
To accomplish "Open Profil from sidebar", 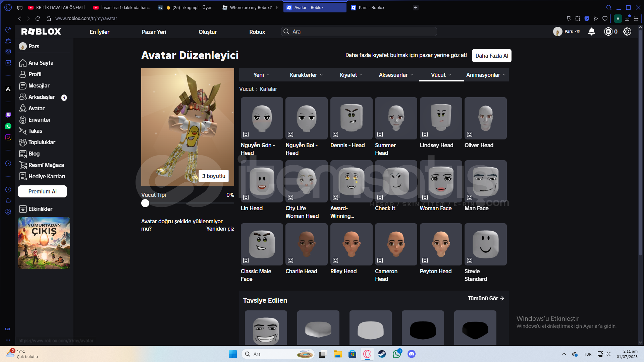I will click(35, 74).
